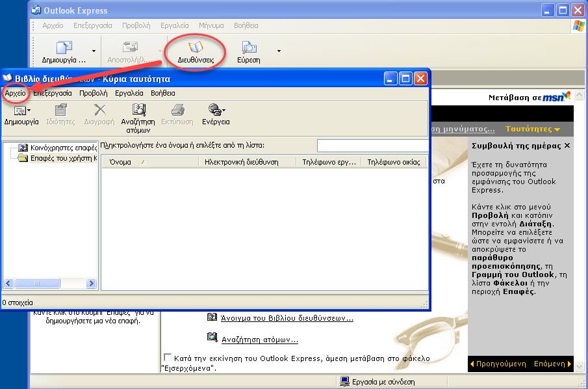The height and width of the screenshot is (389, 588).
Task: Sort contacts by Ηλεκτρονική διεύθυνση column header
Action: click(x=248, y=162)
